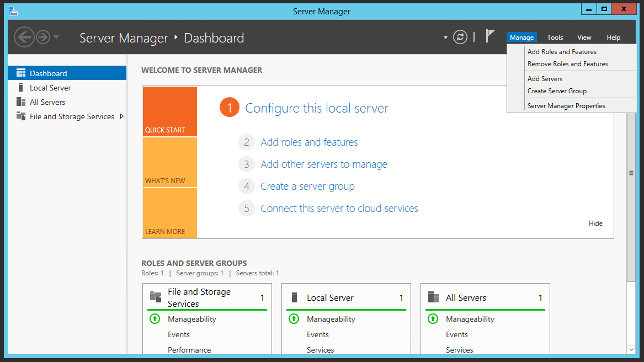644x362 pixels.
Task: Click the refresh dashboard icon
Action: (460, 37)
